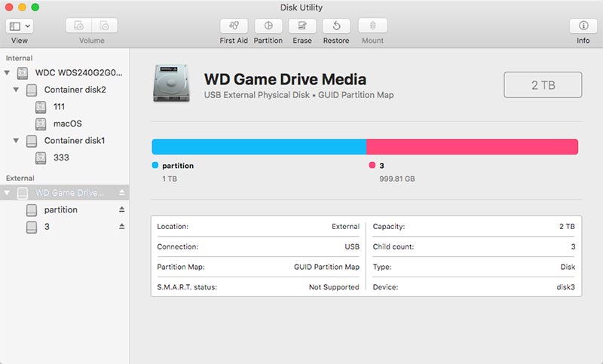Click the blue partition usage bar
The width and height of the screenshot is (603, 364).
pyautogui.click(x=259, y=147)
